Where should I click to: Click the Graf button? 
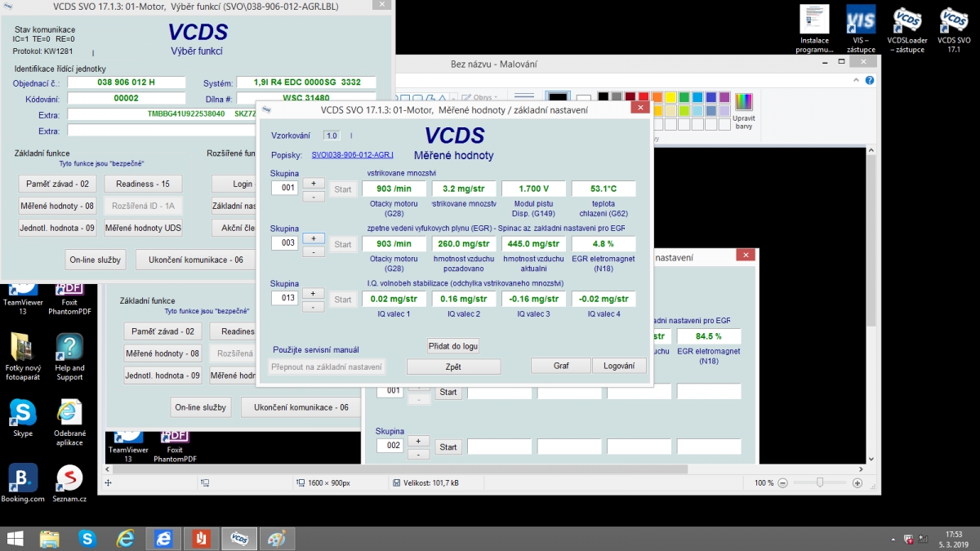click(561, 366)
